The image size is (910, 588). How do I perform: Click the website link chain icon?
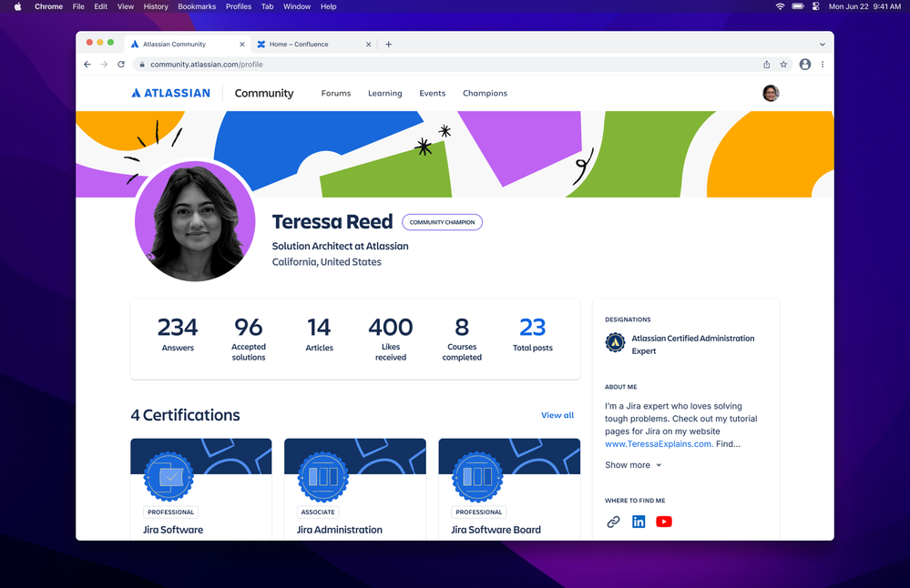pyautogui.click(x=613, y=522)
